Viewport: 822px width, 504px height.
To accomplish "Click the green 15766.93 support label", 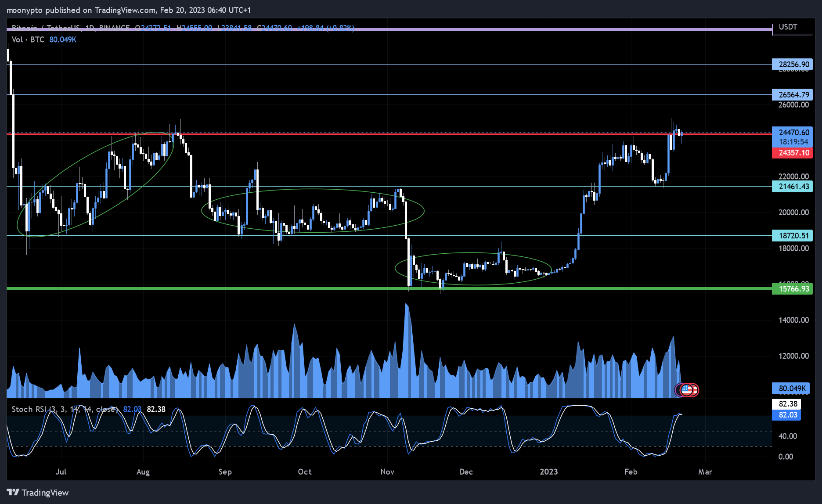I will pyautogui.click(x=793, y=289).
